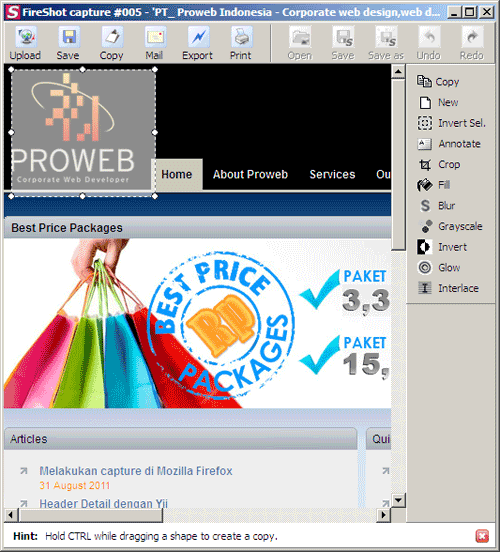Viewport: 500px width, 552px height.
Task: Print the capture
Action: [241, 43]
